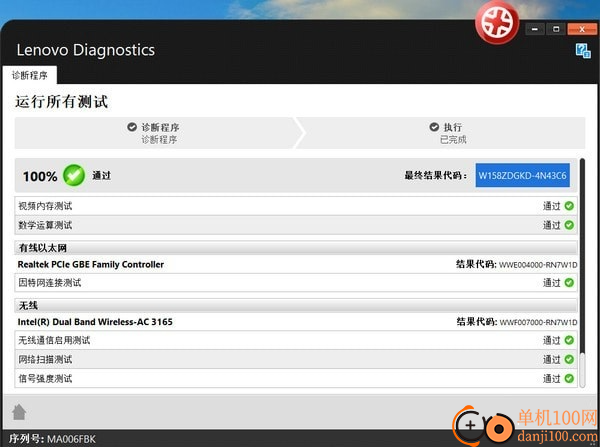Select the 无线通信启用测试 row label
The width and height of the screenshot is (601, 447).
click(54, 340)
